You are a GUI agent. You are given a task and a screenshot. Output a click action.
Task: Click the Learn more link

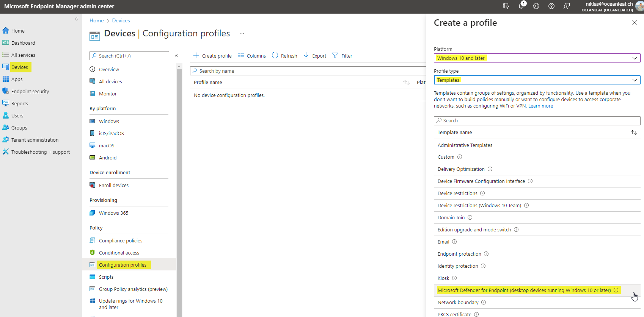coord(540,106)
